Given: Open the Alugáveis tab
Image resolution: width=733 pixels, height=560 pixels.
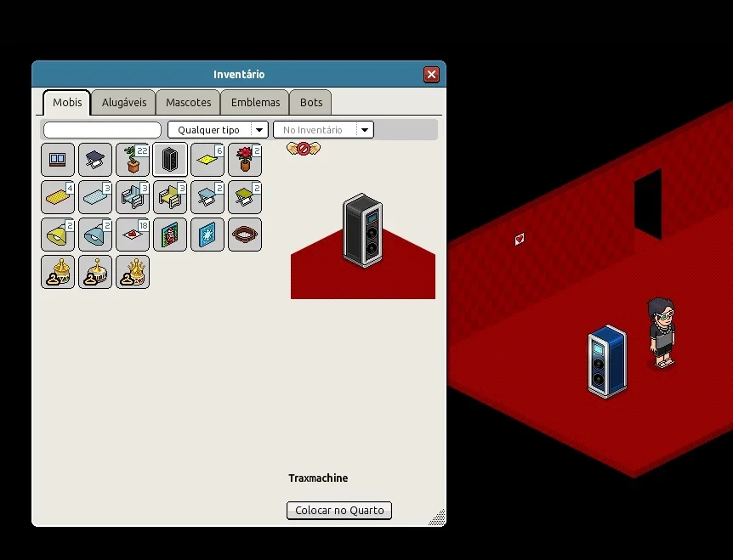Looking at the screenshot, I should click(124, 102).
